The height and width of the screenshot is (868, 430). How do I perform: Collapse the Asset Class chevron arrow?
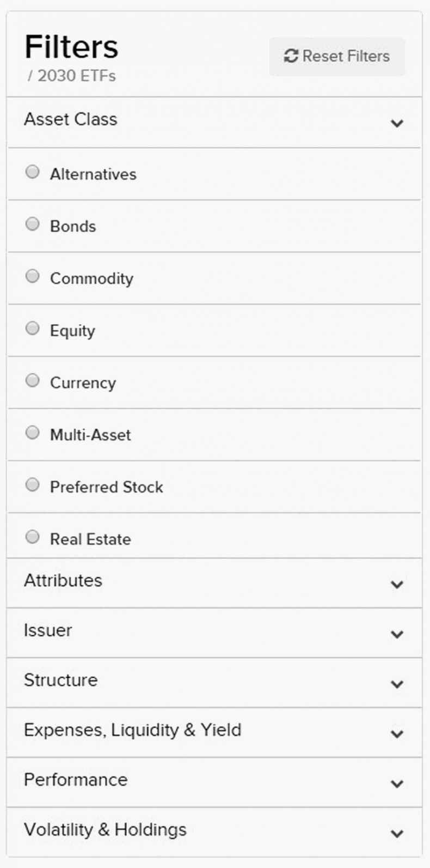point(397,123)
